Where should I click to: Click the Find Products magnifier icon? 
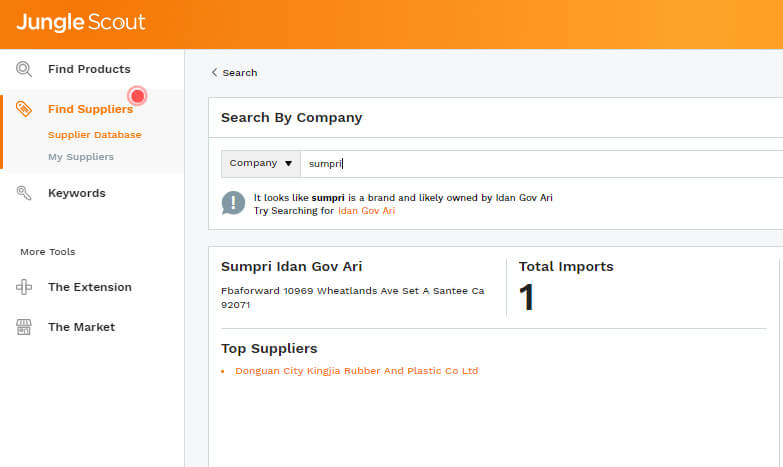coord(24,69)
